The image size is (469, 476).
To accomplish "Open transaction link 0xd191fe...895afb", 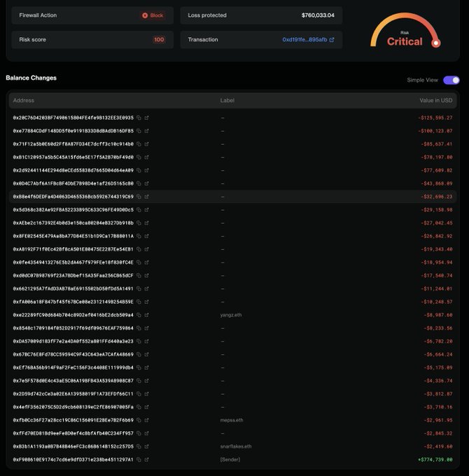I will tap(304, 39).
